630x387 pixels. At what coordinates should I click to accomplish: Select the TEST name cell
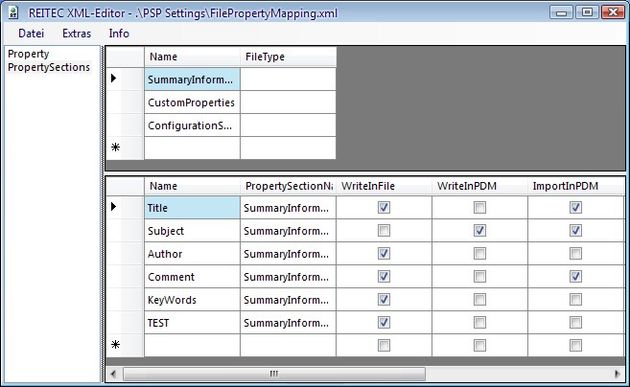pos(192,322)
